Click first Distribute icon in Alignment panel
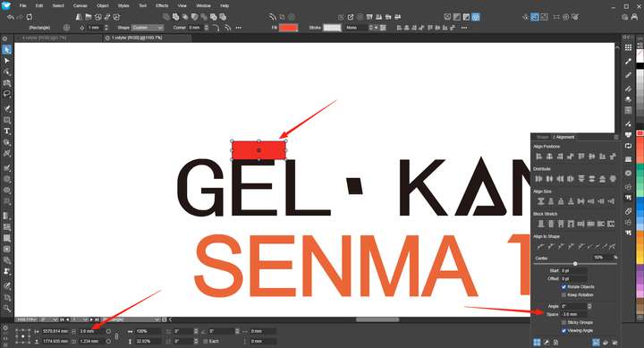The height and width of the screenshot is (348, 644). 539,179
